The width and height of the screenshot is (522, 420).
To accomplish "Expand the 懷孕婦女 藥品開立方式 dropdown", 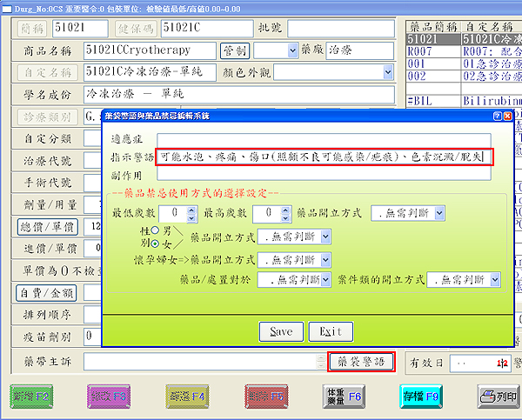I will click(325, 259).
